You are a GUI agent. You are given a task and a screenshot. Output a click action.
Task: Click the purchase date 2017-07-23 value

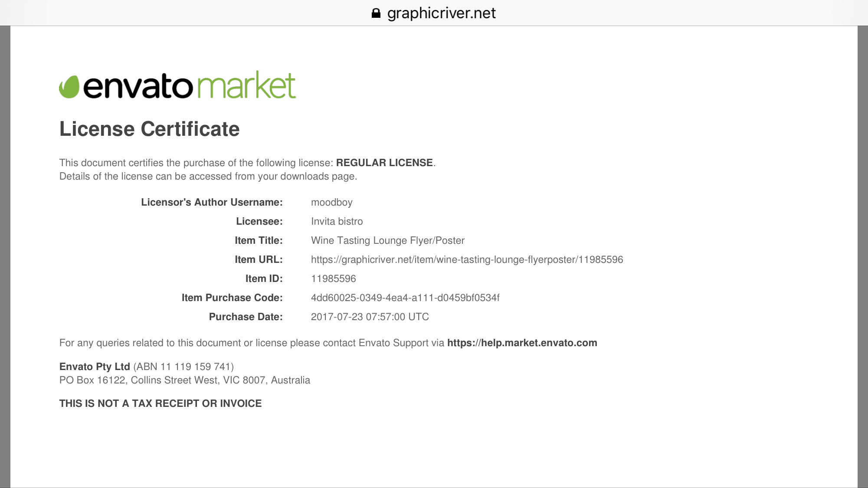pyautogui.click(x=370, y=317)
